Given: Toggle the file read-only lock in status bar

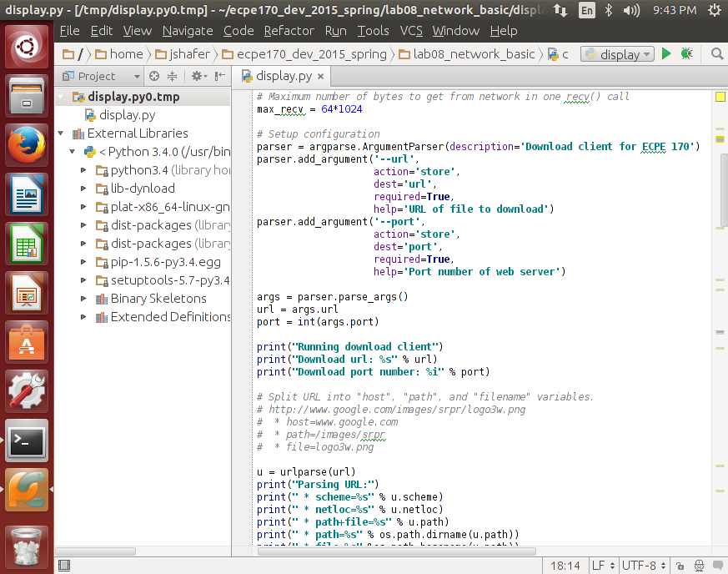Looking at the screenshot, I should coord(680,565).
